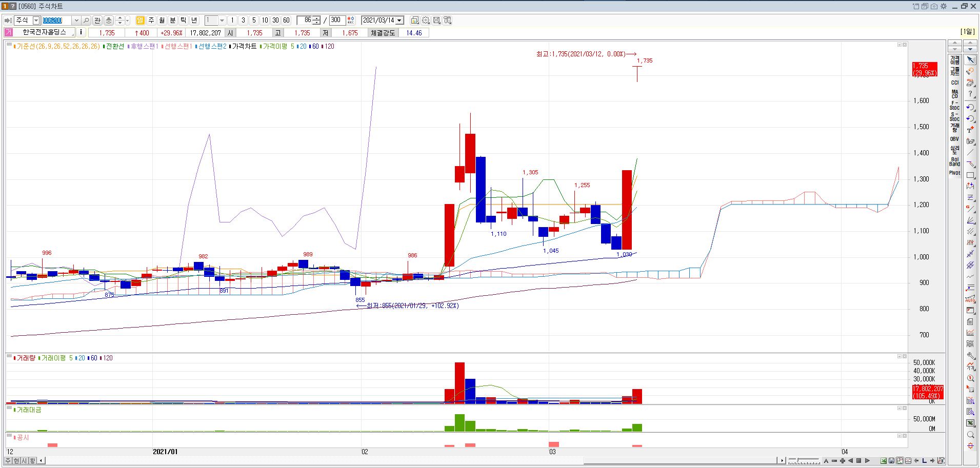The width and height of the screenshot is (980, 468).
Task: Open the 가격이평 indicator from side list
Action: (x=954, y=60)
